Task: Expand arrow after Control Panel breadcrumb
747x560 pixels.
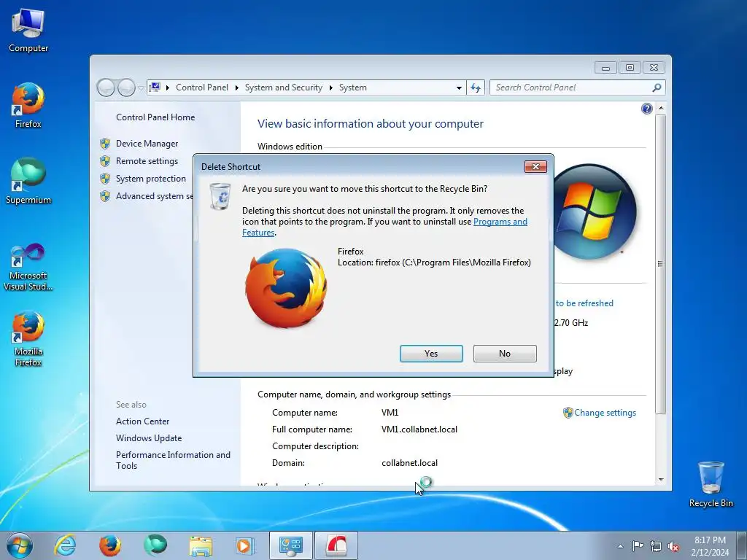Action: tap(237, 87)
